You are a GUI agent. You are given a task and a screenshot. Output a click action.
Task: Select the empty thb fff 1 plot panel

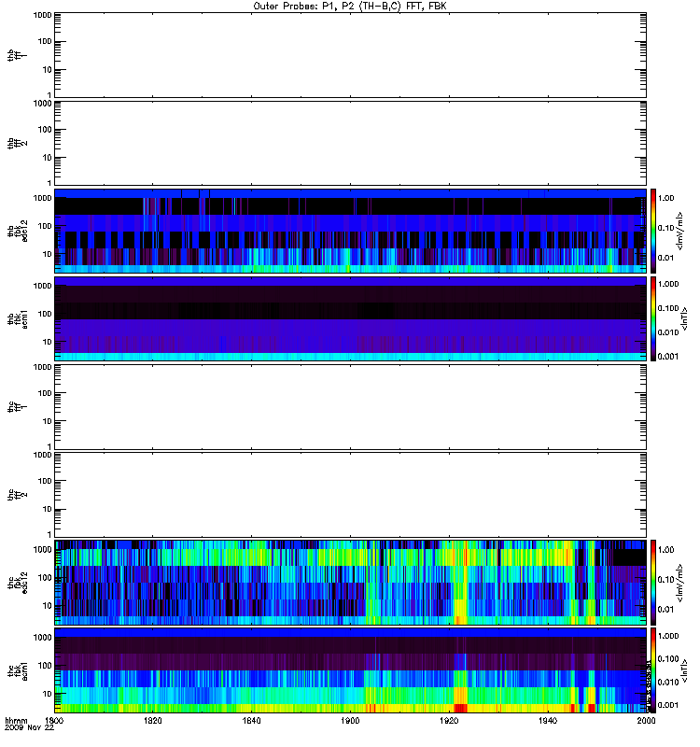click(x=350, y=55)
